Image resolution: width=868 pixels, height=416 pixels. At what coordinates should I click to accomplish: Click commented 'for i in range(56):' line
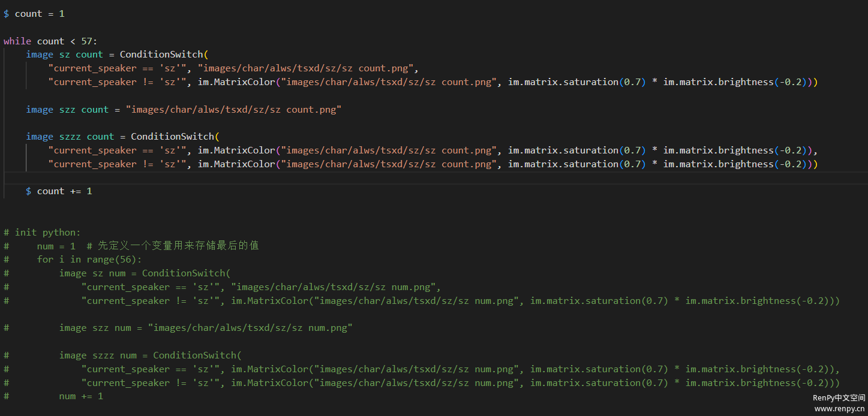[89, 260]
